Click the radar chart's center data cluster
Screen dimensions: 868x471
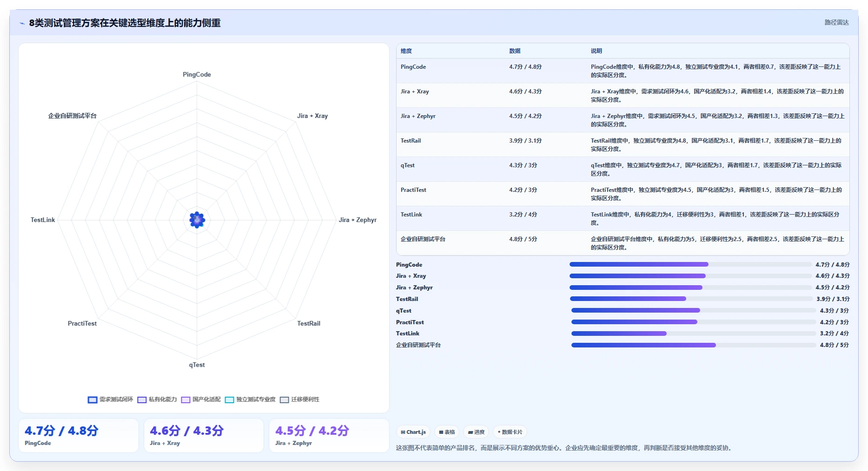click(197, 220)
